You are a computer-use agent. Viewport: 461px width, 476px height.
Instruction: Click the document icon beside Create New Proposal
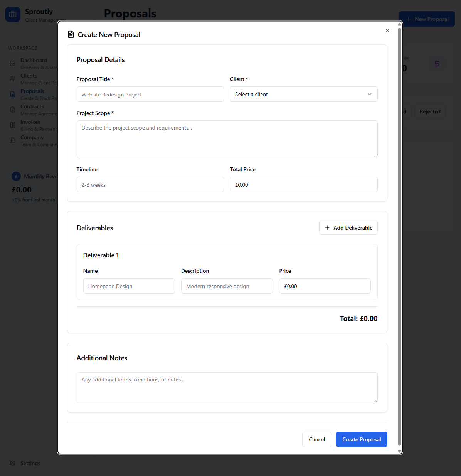pyautogui.click(x=71, y=35)
